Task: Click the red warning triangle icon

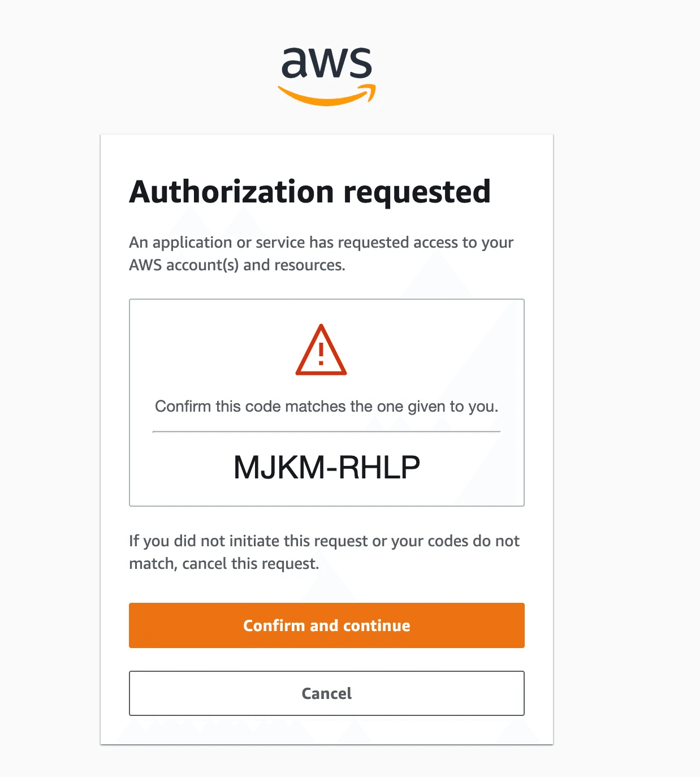Action: [321, 351]
